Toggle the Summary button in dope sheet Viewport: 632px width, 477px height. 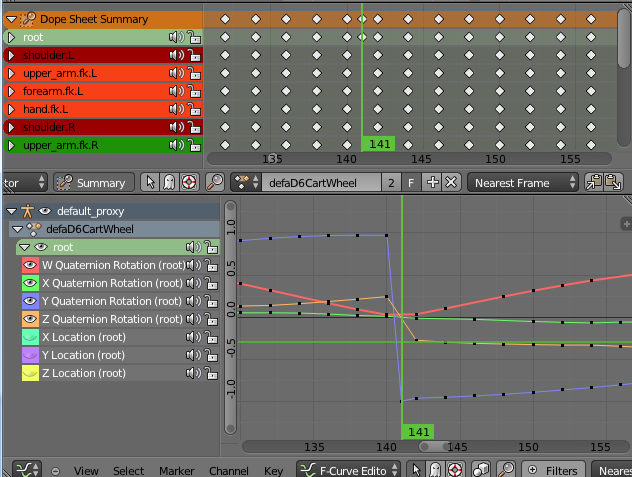coord(91,182)
